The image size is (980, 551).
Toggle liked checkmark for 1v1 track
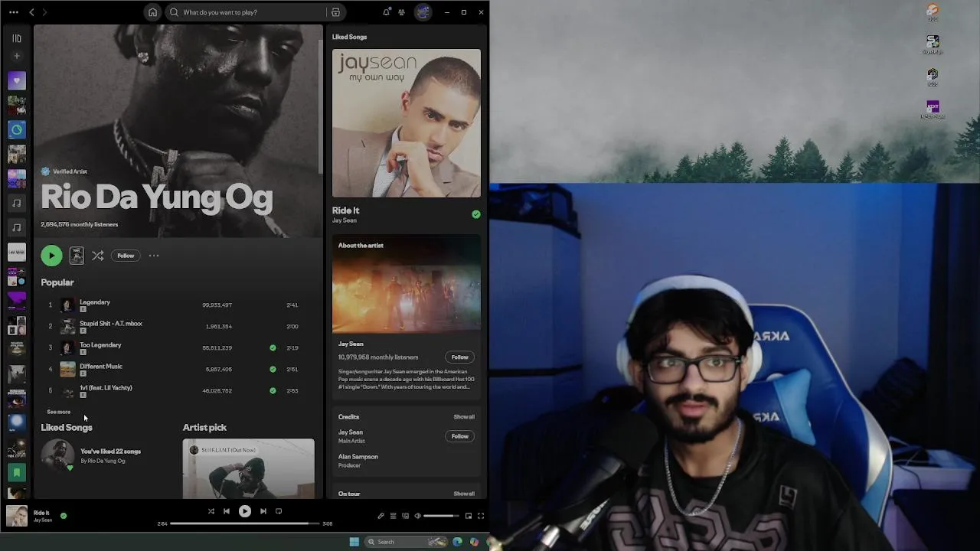(x=273, y=390)
